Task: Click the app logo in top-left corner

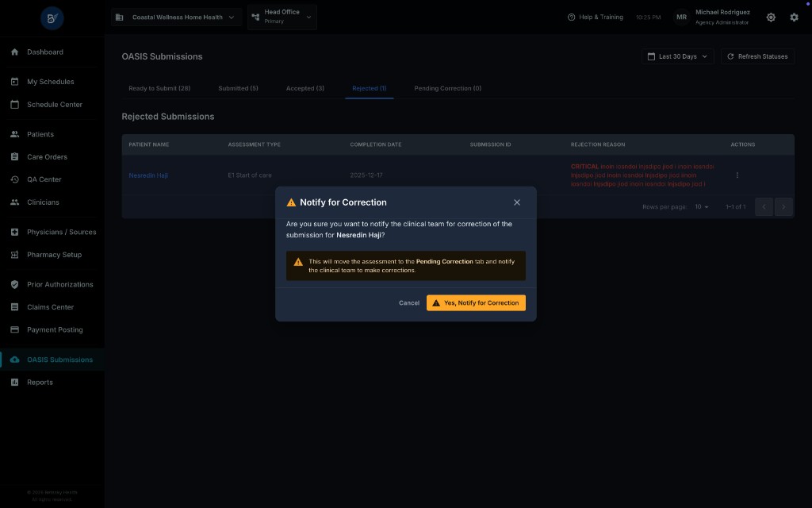Action: click(52, 19)
